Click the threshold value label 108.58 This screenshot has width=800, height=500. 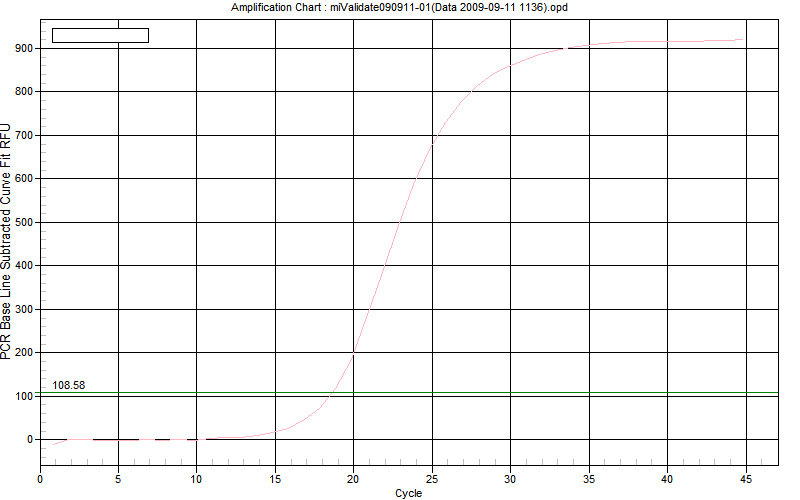click(x=68, y=385)
